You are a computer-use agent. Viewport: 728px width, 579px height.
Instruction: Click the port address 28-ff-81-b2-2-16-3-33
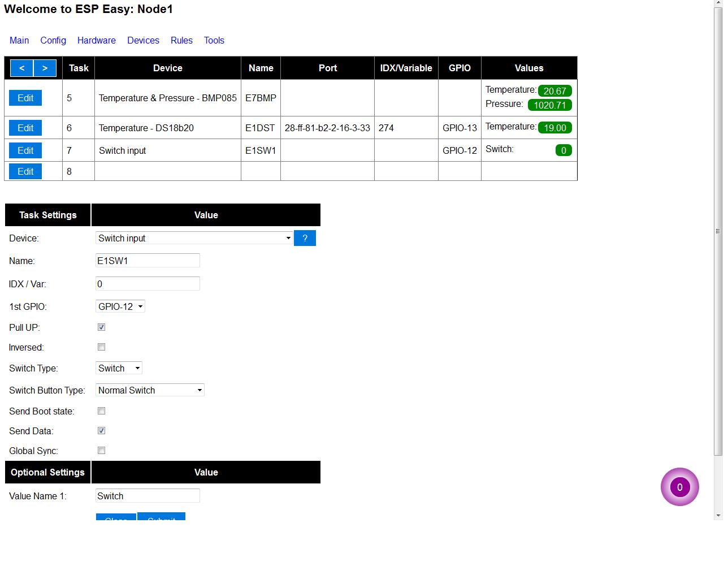pos(327,128)
